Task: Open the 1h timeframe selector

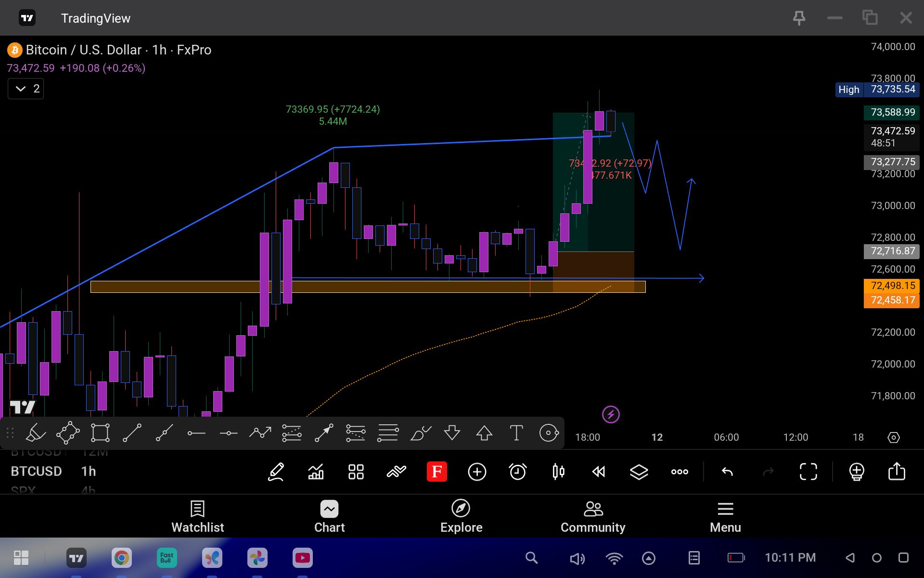Action: 89,471
